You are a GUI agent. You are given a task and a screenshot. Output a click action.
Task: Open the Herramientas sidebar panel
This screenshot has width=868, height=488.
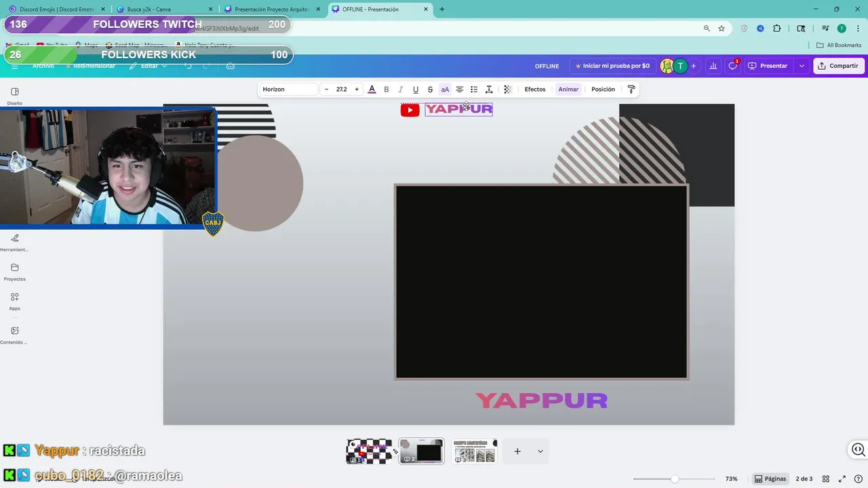point(15,242)
